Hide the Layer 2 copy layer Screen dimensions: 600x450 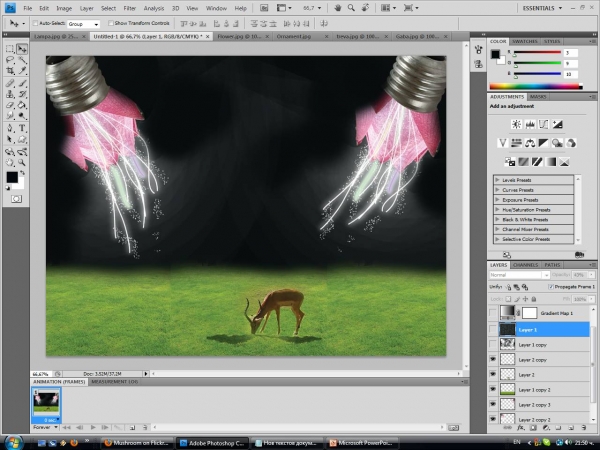[493, 359]
